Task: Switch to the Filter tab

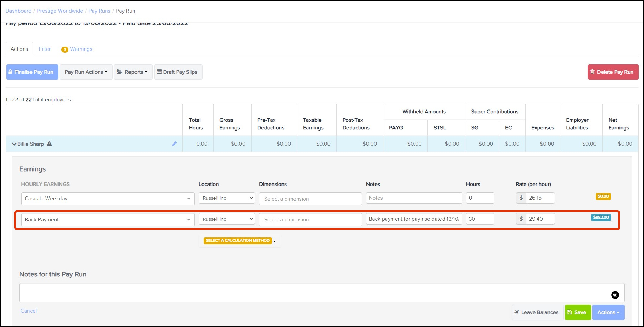Action: point(45,49)
